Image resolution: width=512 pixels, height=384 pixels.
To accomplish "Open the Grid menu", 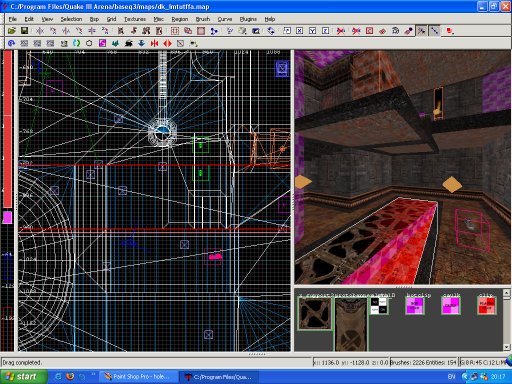I will 111,19.
